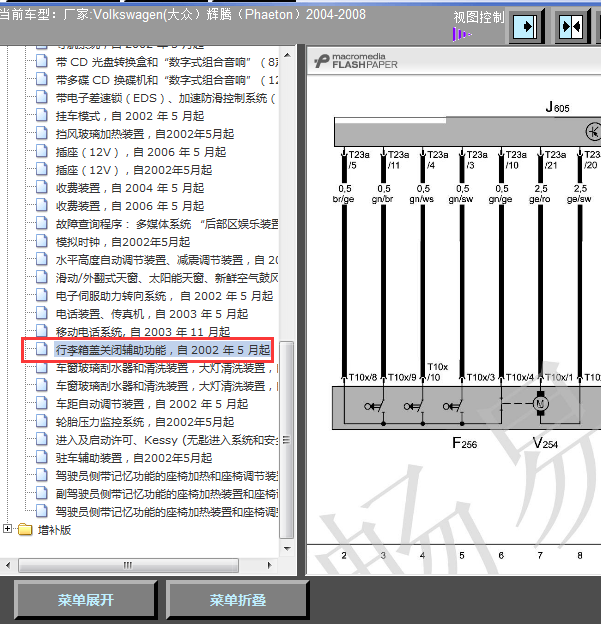Open 车距自动调节装置，自 2002 年 5 月起

(x=152, y=404)
